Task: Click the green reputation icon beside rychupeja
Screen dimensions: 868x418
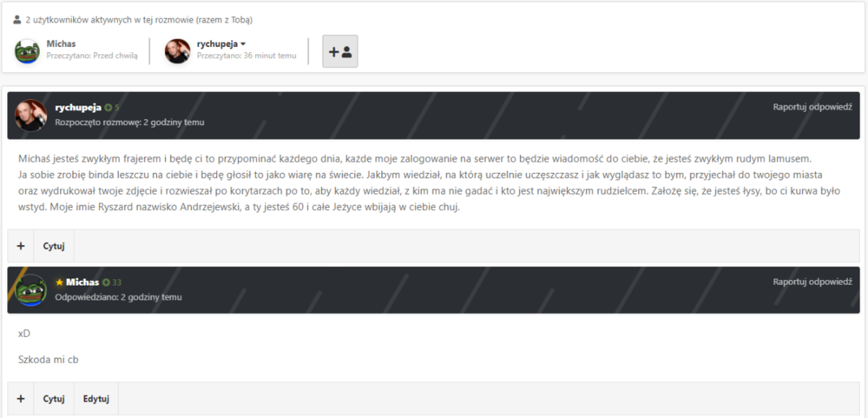Action: point(108,108)
